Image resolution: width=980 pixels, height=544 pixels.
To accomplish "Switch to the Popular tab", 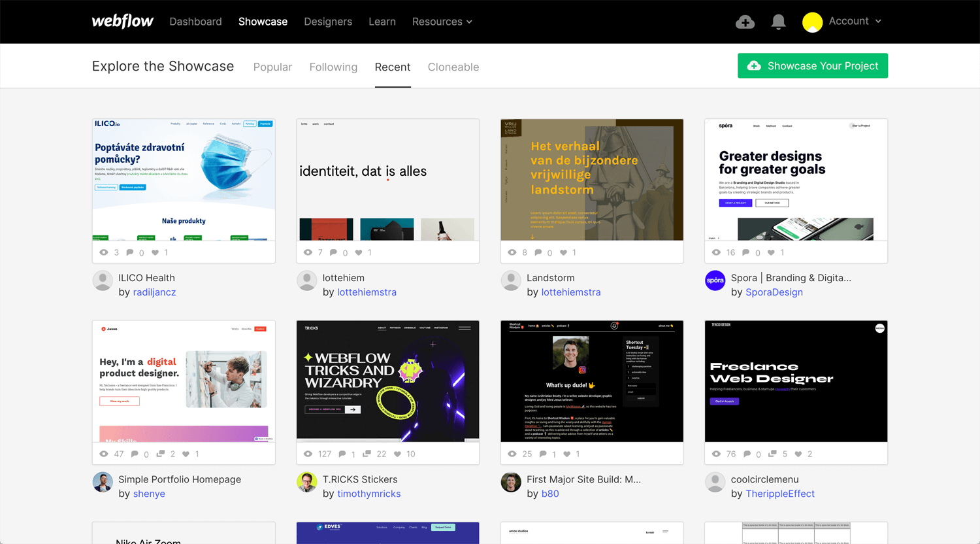I will [x=272, y=67].
